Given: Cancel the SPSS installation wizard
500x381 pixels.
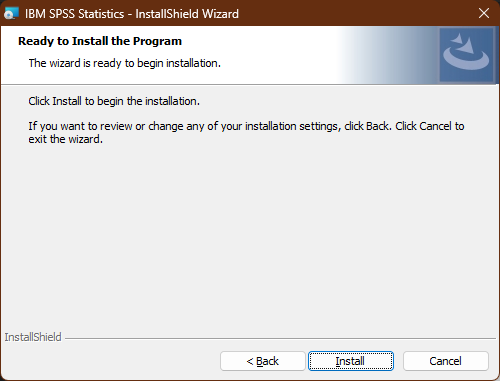Looking at the screenshot, I should click(x=446, y=361).
